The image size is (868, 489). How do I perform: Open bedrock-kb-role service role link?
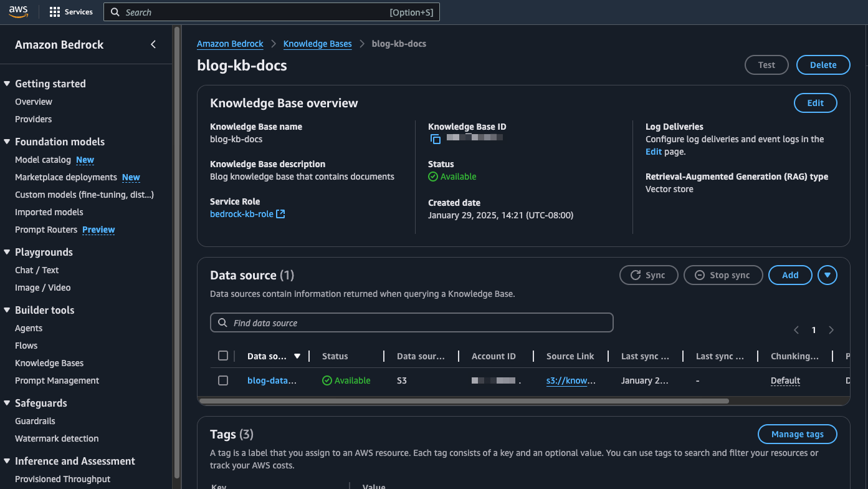(242, 214)
